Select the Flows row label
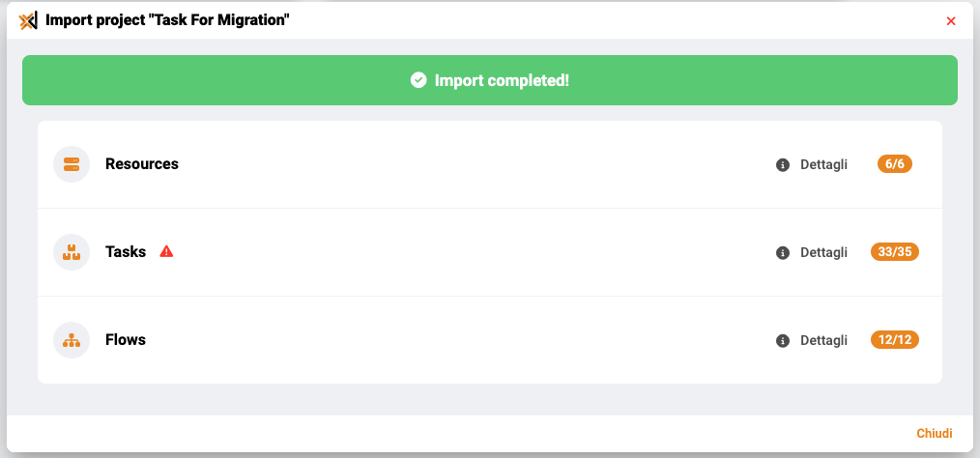980x458 pixels. pyautogui.click(x=126, y=340)
